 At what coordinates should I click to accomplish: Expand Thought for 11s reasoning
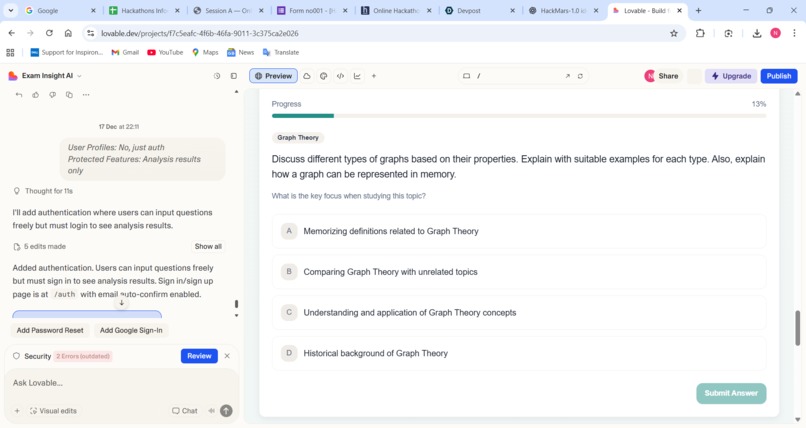[x=43, y=191]
